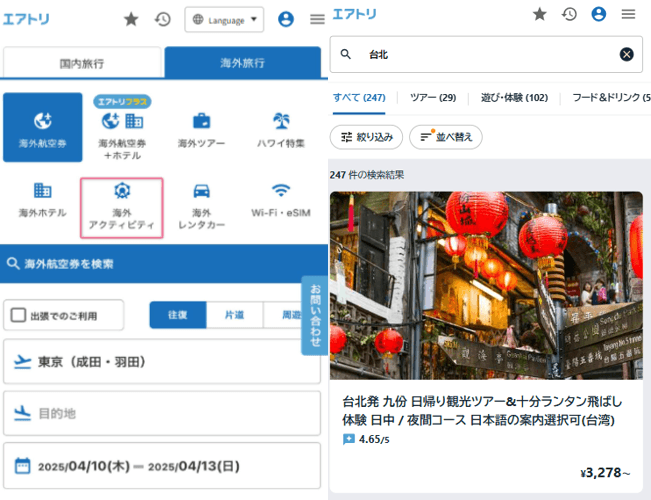Clear the 台北 search with the X icon
Viewport: 651px width, 500px height.
pyautogui.click(x=626, y=54)
